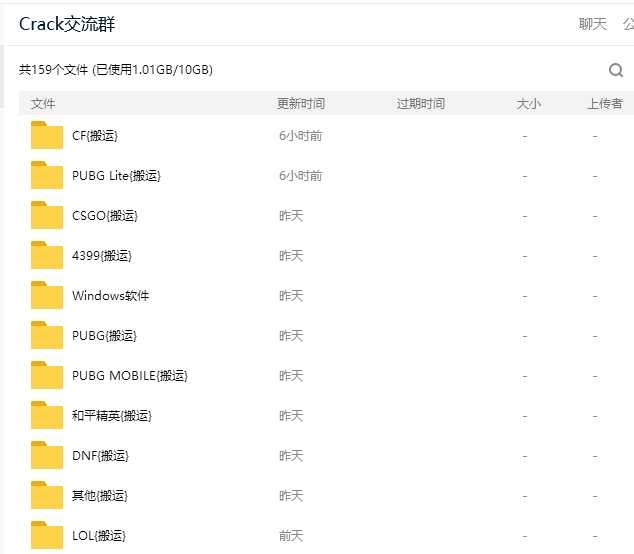Sort by the 大小 column header

pos(528,104)
